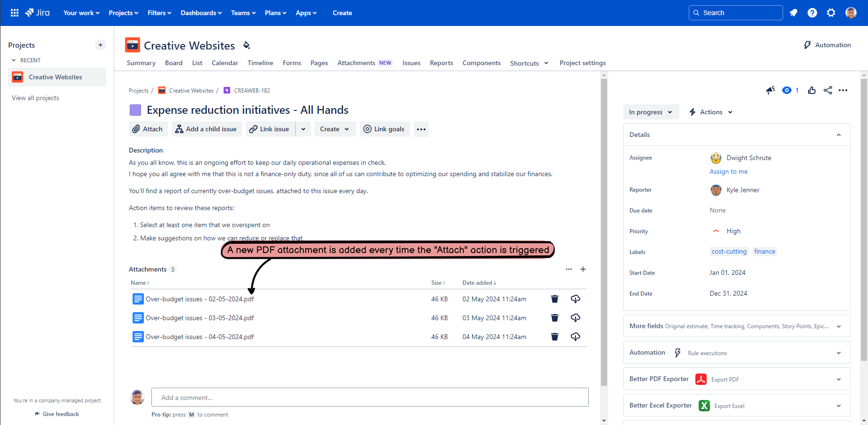Vote on the issue with the thumbs-up icon
Viewport: 868px width, 425px height.
tap(811, 90)
